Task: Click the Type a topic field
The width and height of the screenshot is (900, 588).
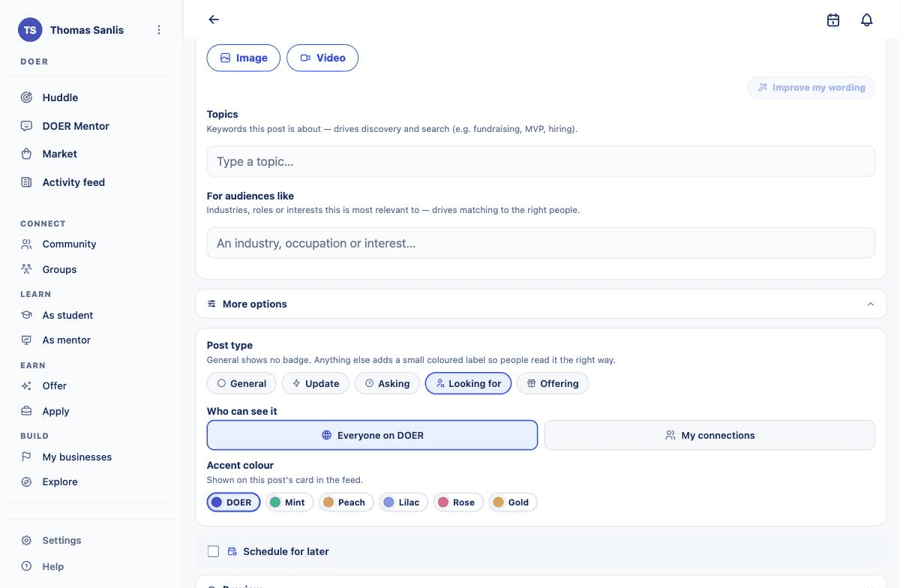Action: click(x=541, y=161)
